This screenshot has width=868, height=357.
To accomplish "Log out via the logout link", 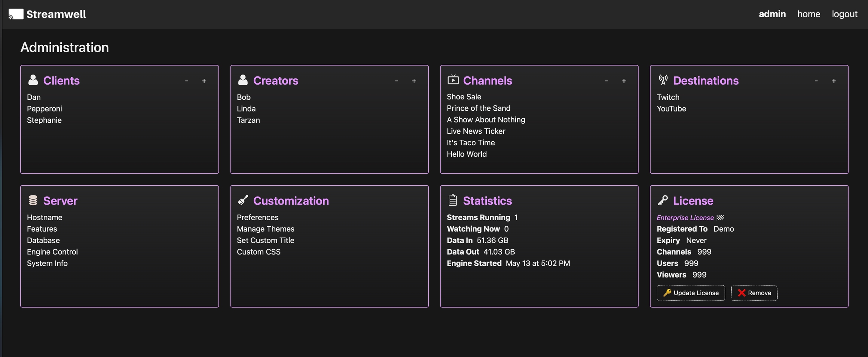I will pos(844,14).
